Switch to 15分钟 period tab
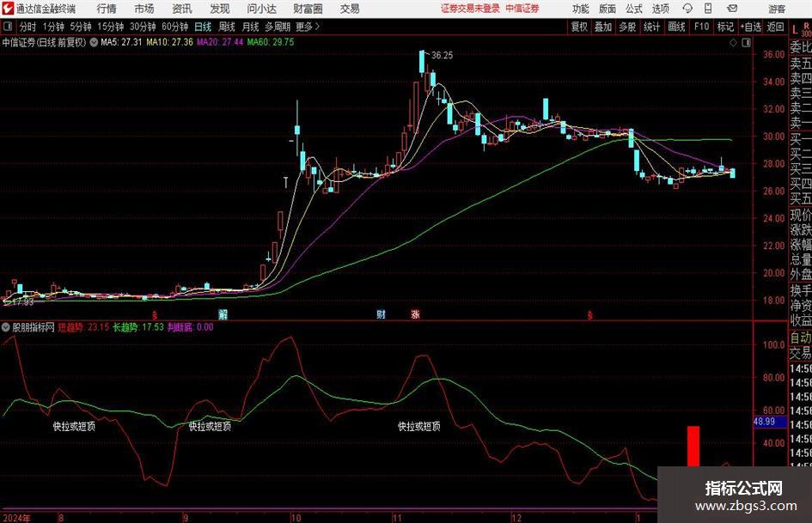 coord(110,27)
